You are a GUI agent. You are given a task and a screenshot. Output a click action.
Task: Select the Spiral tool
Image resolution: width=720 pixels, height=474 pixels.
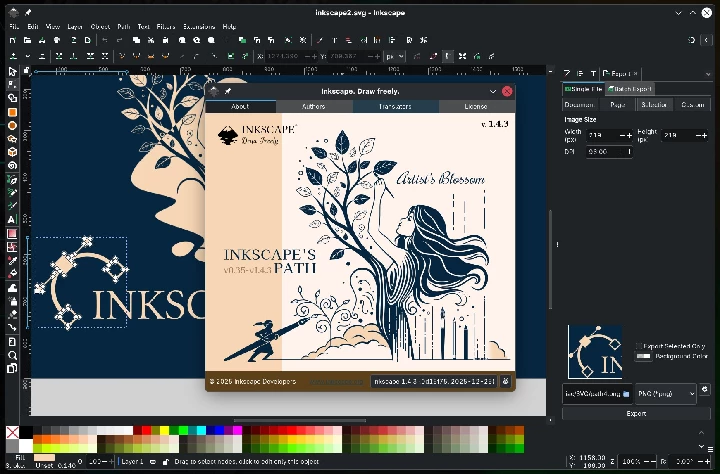point(12,165)
